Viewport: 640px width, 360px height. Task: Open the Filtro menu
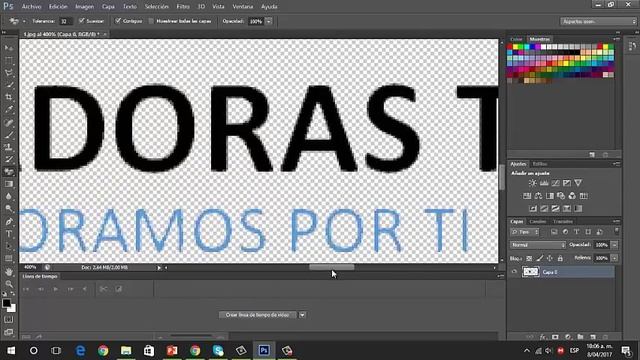pyautogui.click(x=183, y=7)
